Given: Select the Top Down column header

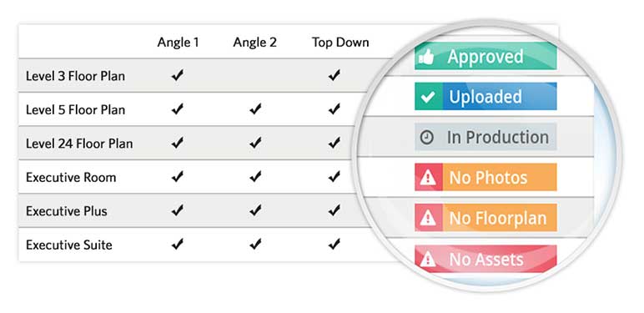Looking at the screenshot, I should (340, 43).
